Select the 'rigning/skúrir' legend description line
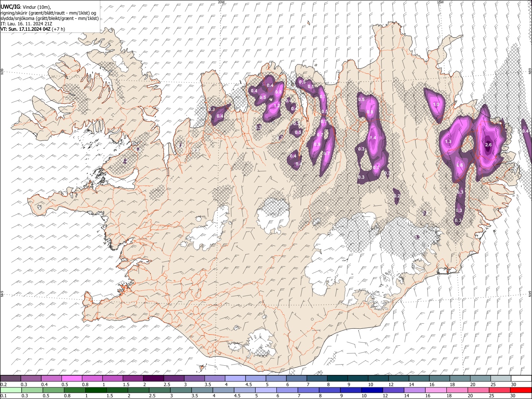The height and width of the screenshot is (399, 532). (x=48, y=12)
